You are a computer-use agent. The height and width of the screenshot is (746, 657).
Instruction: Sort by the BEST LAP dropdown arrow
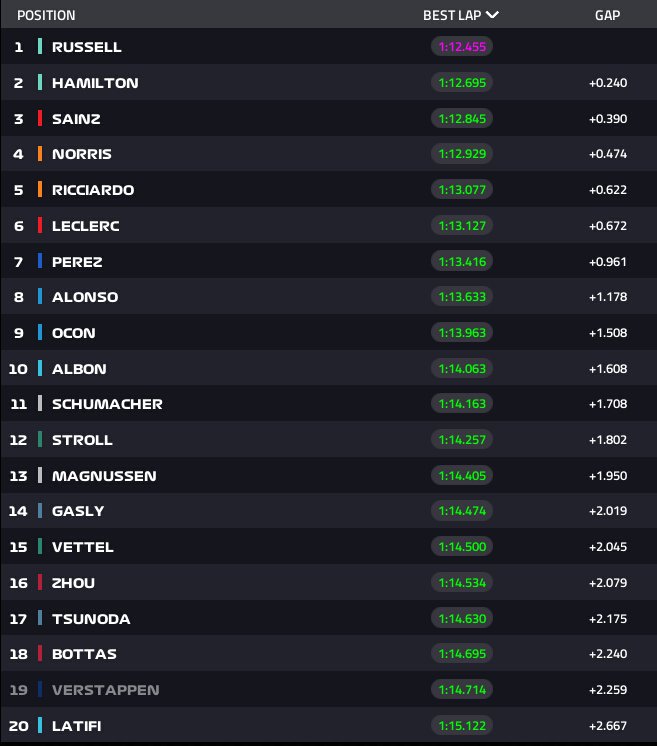point(493,15)
